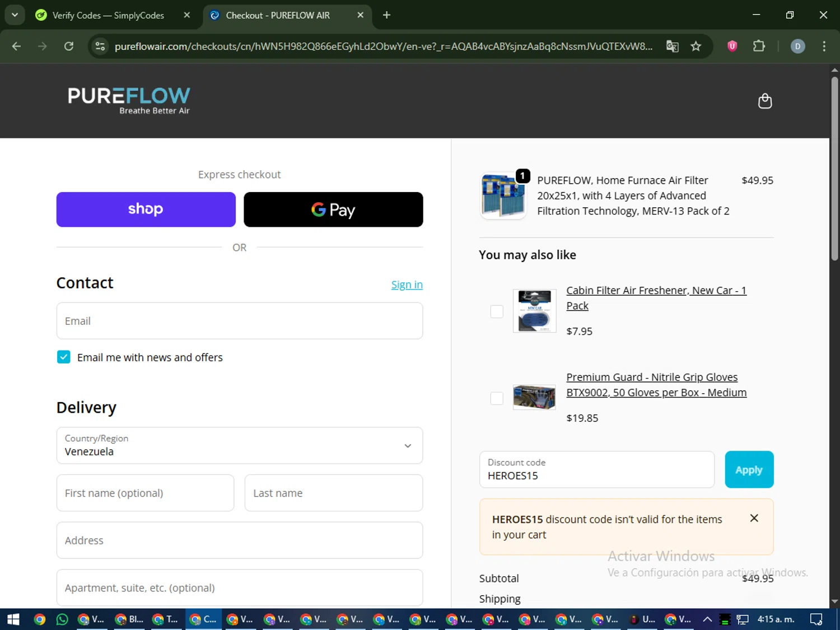Click the $49.95 product price
This screenshot has width=840, height=630.
pyautogui.click(x=757, y=180)
